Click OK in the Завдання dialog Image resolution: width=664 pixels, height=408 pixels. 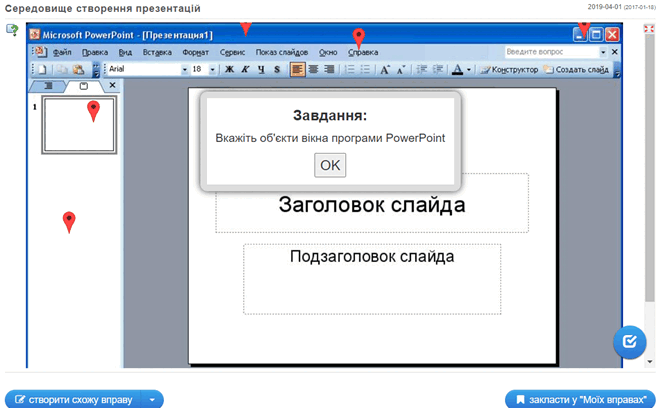pyautogui.click(x=330, y=165)
